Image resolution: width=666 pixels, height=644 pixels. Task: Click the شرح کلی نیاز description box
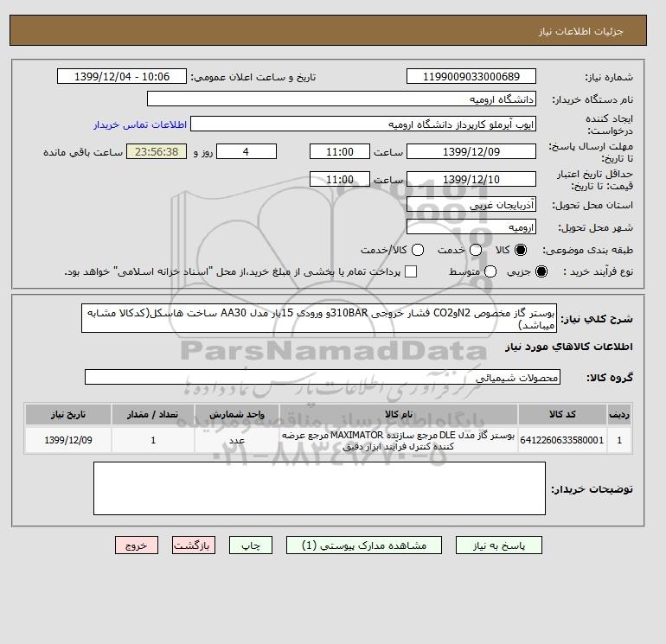[x=319, y=318]
